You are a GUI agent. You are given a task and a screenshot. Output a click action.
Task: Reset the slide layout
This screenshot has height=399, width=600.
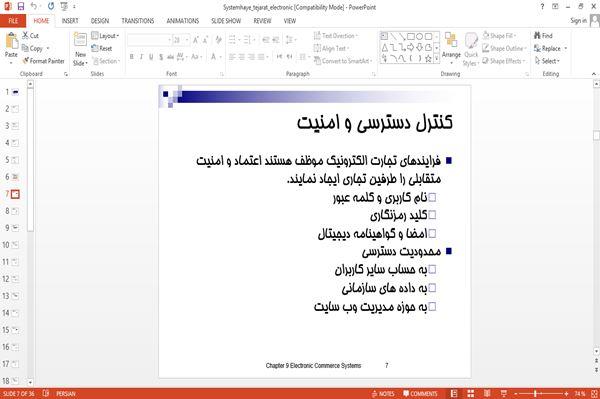coord(102,48)
